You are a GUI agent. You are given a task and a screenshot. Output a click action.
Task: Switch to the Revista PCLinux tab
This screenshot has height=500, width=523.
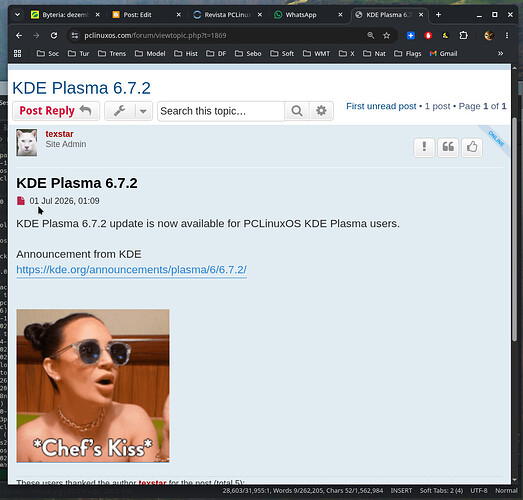[227, 15]
